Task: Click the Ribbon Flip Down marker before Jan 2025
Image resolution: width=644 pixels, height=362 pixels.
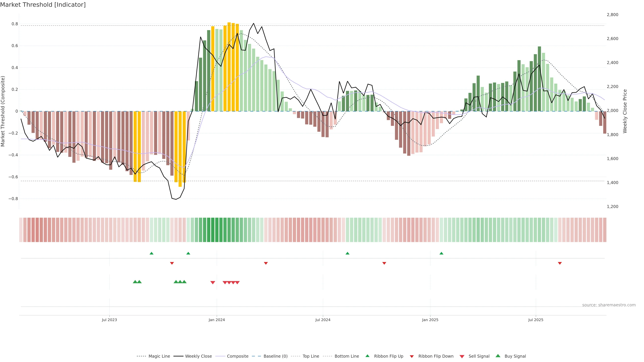Action: click(x=384, y=263)
